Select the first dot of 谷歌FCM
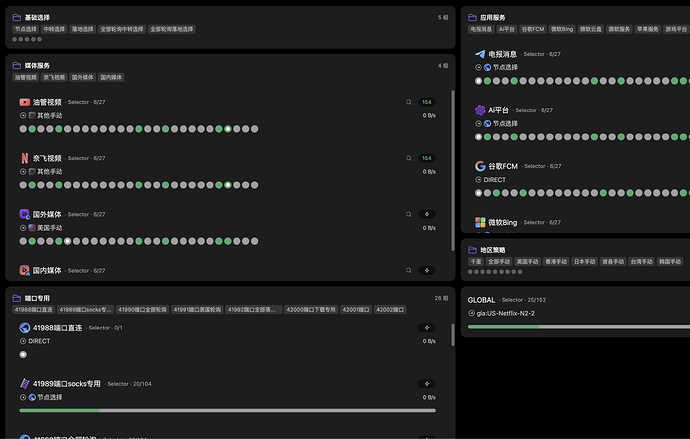Viewport: 690px width, 439px height. point(478,193)
